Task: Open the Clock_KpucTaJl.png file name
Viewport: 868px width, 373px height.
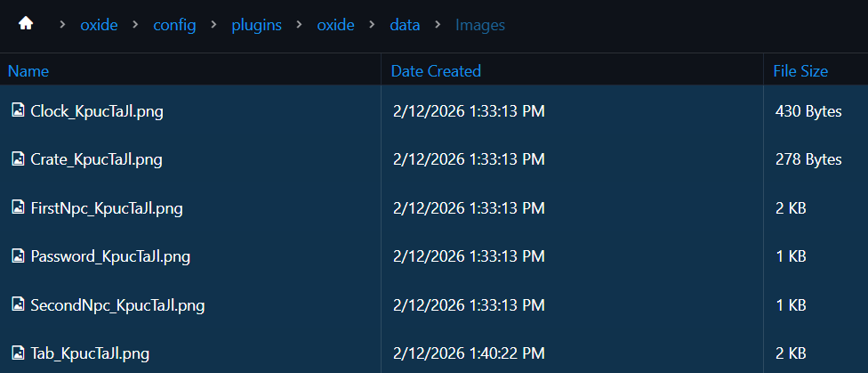Action: pyautogui.click(x=97, y=111)
